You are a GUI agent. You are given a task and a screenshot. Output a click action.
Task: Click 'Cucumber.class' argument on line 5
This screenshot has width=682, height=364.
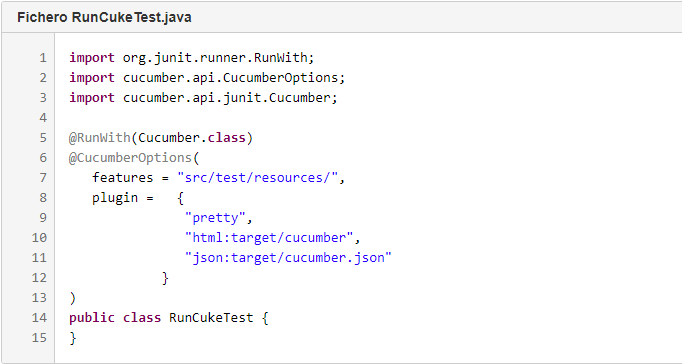click(x=191, y=137)
